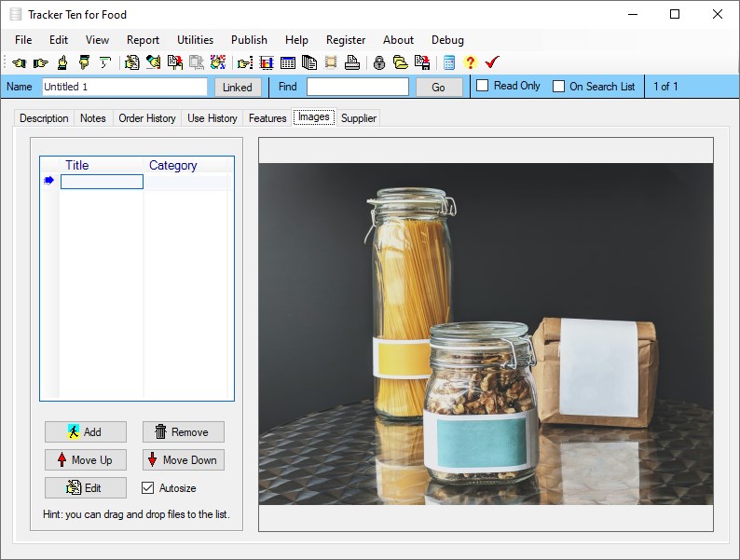Click the padlock toolbar icon
The width and height of the screenshot is (740, 560).
pyautogui.click(x=379, y=62)
